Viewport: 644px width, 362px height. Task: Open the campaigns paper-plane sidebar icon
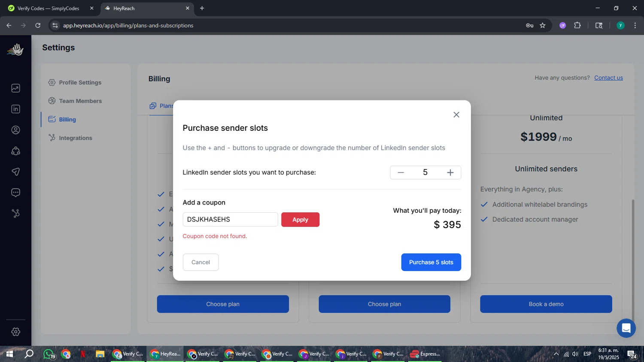tap(15, 172)
